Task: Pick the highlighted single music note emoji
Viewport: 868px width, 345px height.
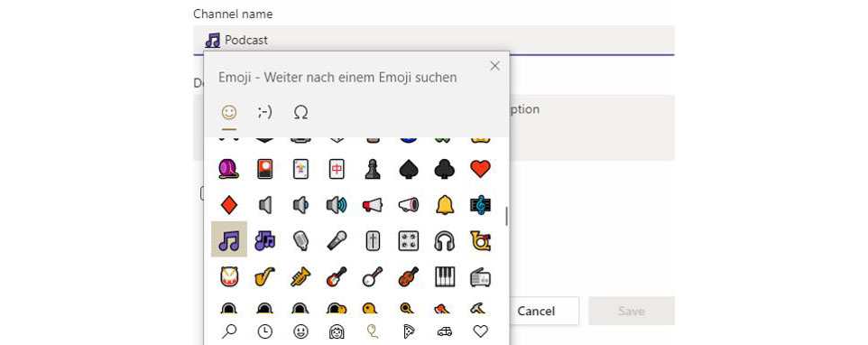Action: tap(229, 241)
